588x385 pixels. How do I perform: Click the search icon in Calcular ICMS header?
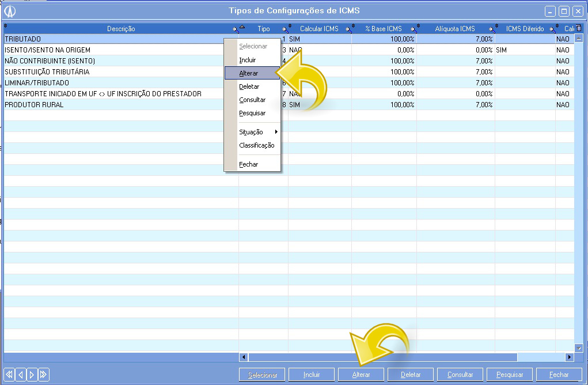pos(347,29)
